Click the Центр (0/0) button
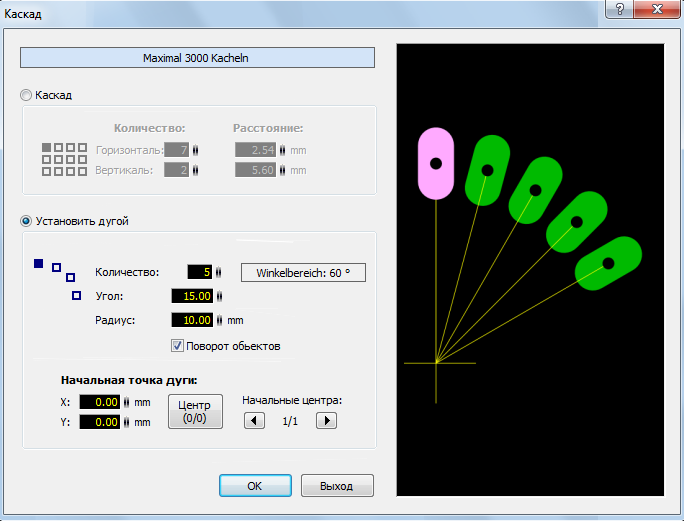 tap(195, 412)
